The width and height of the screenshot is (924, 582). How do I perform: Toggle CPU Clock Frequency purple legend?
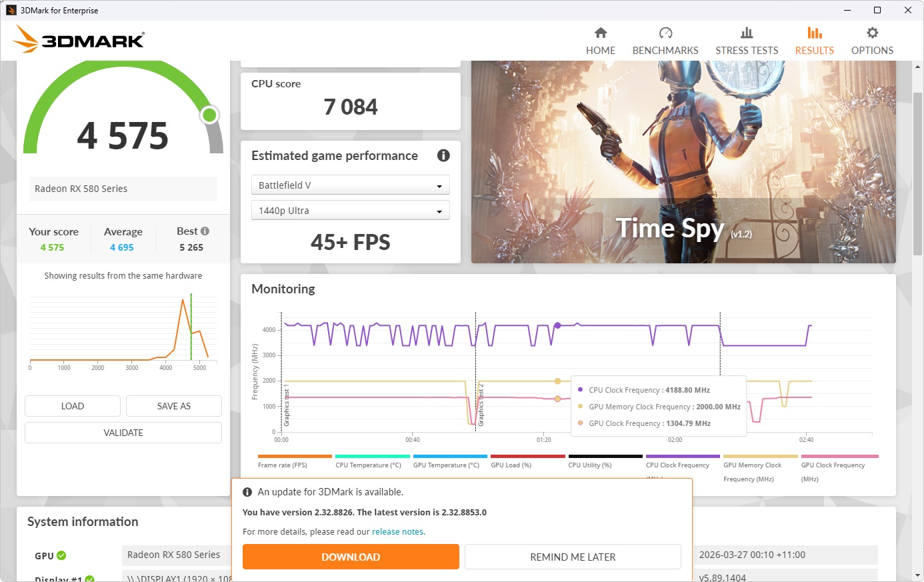[683, 457]
